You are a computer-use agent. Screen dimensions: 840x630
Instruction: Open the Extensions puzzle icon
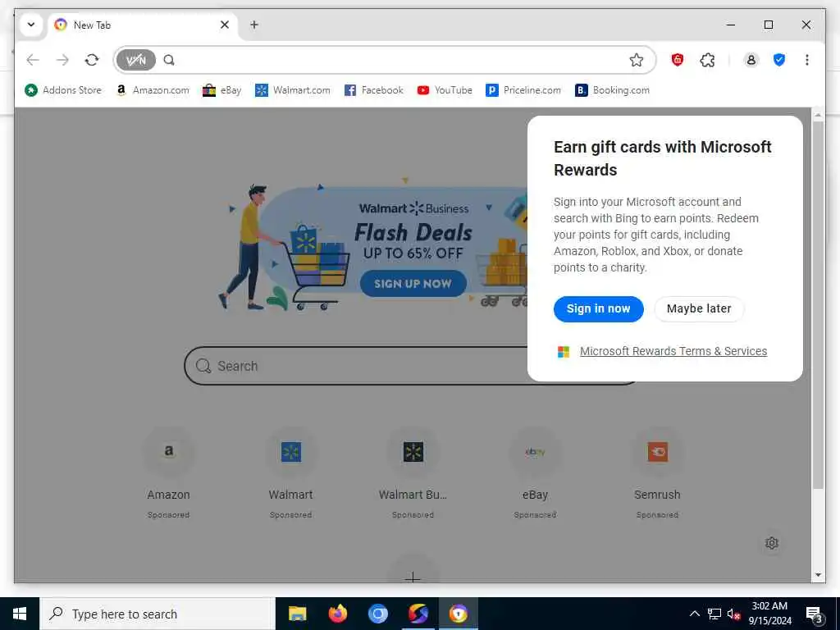pos(707,60)
